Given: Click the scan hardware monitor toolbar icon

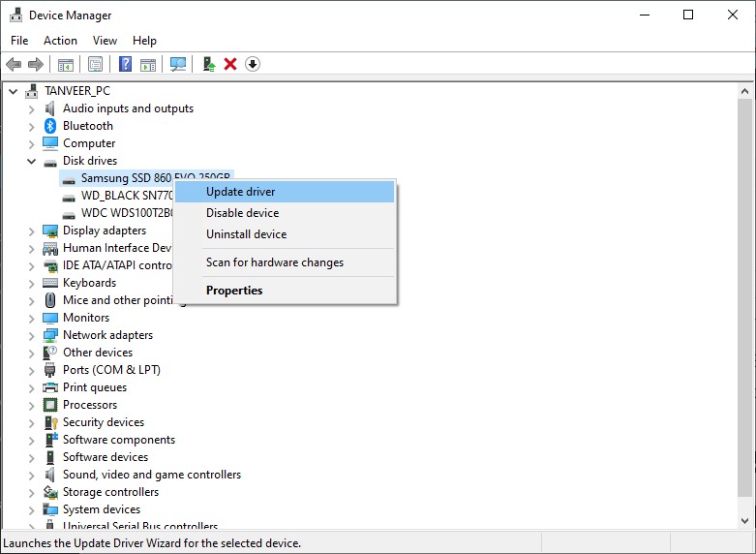Looking at the screenshot, I should click(x=178, y=64).
